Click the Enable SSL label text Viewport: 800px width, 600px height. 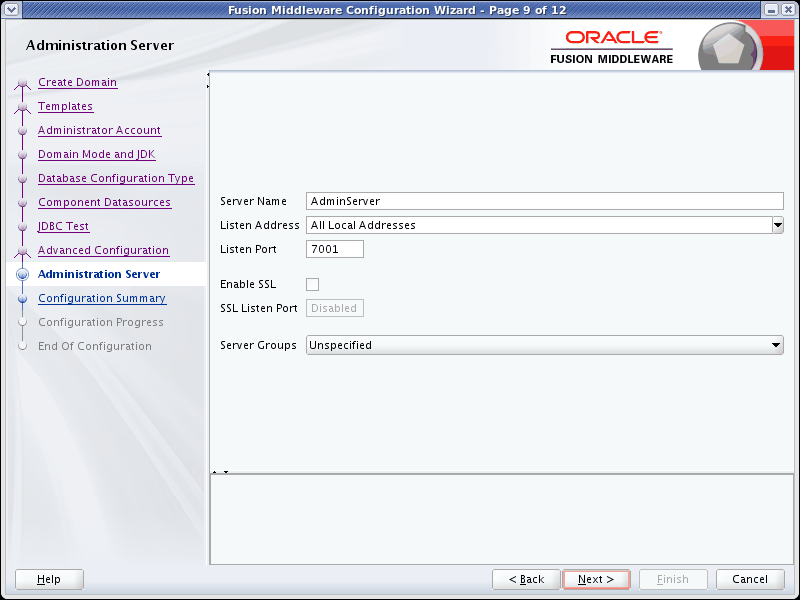(248, 284)
